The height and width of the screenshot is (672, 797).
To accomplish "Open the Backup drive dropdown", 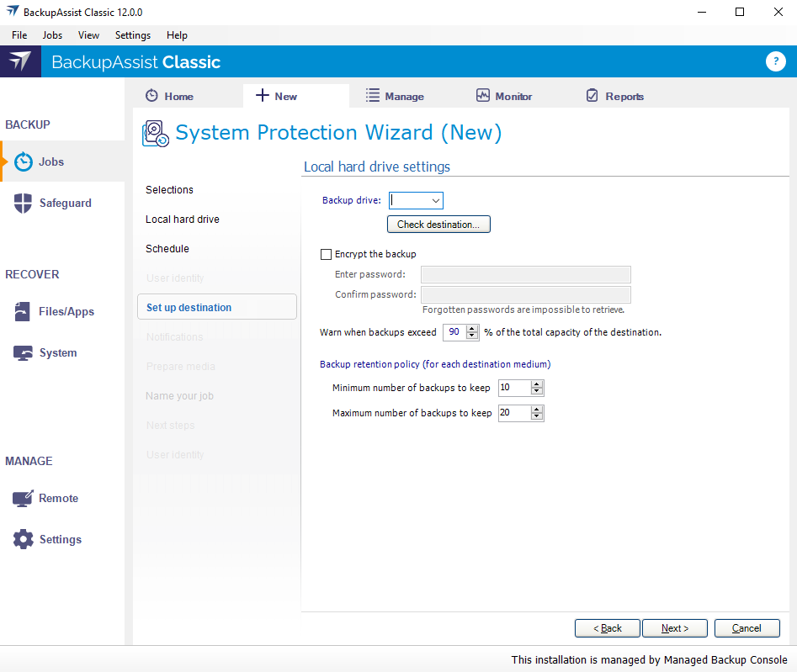I will click(436, 201).
